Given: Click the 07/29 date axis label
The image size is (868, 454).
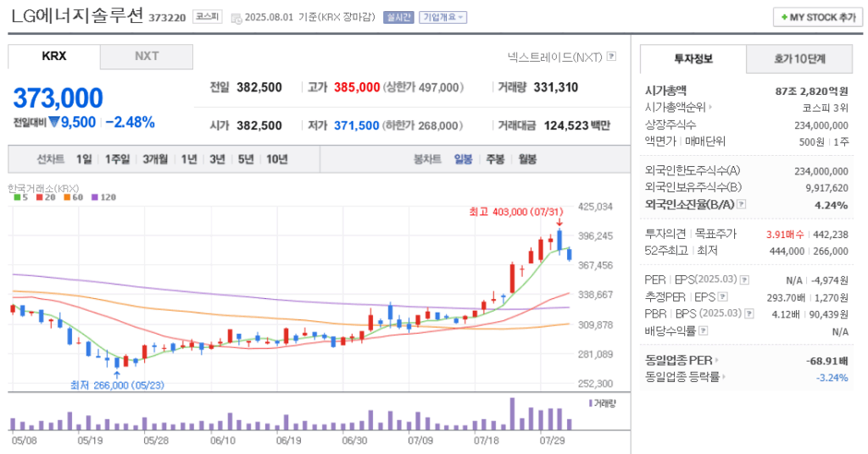Looking at the screenshot, I should [x=552, y=440].
